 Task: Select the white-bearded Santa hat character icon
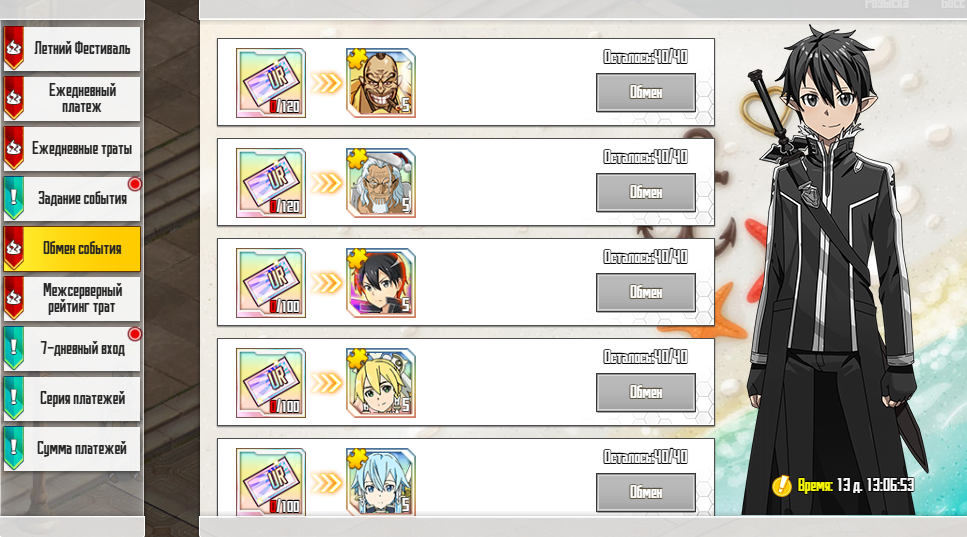pyautogui.click(x=381, y=183)
